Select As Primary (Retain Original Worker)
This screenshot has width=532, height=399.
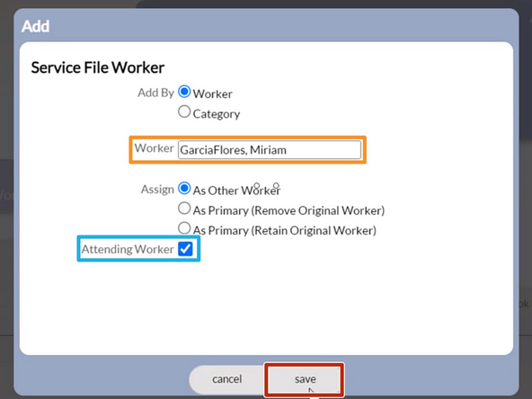click(184, 228)
